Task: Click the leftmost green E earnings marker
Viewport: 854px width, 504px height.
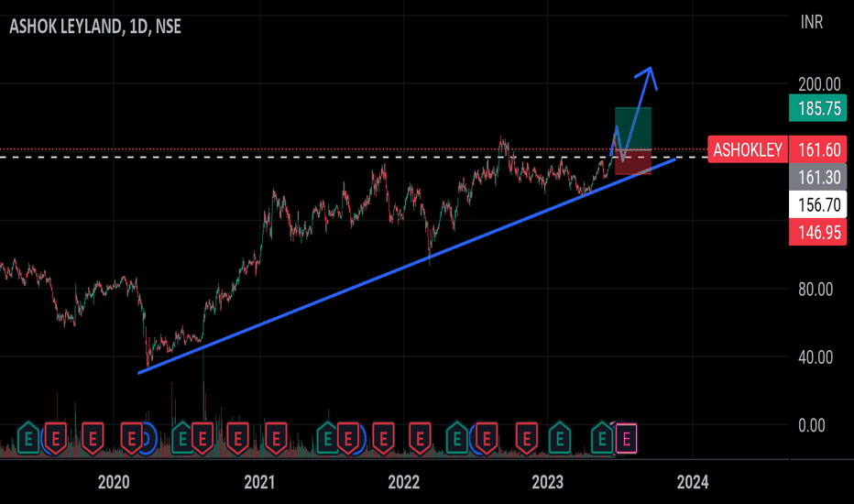Action: click(x=27, y=438)
